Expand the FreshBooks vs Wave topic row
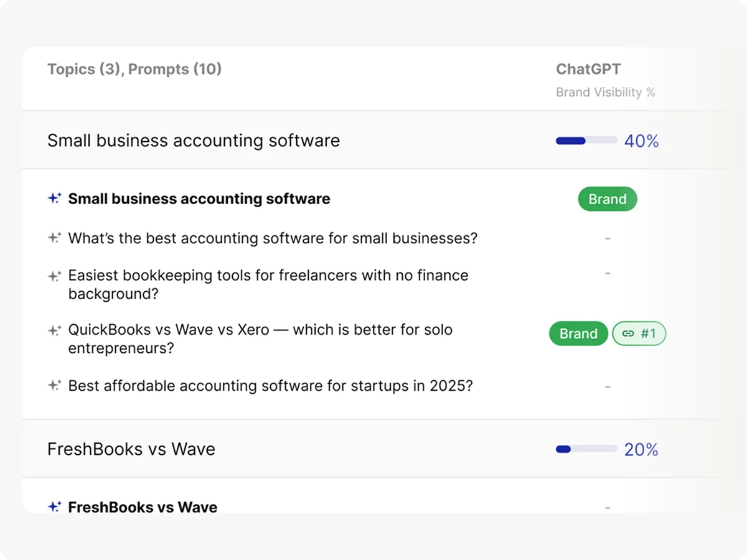This screenshot has height=560, width=747. (131, 449)
